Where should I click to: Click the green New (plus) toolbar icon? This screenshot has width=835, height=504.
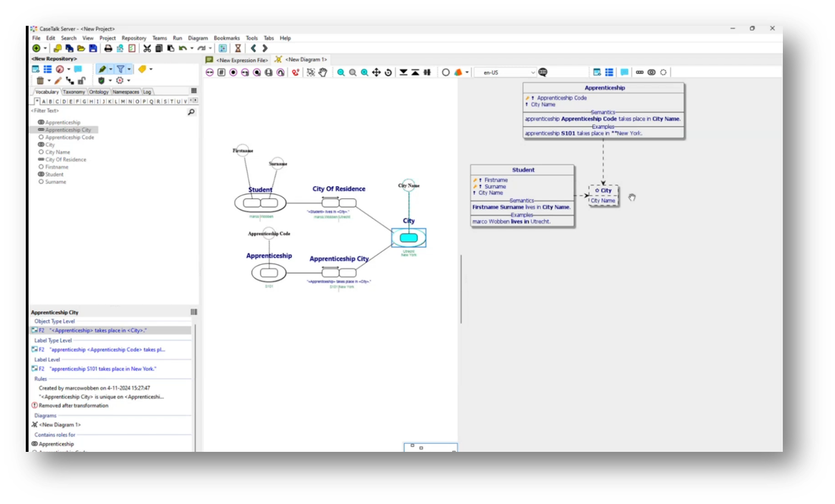pos(36,48)
